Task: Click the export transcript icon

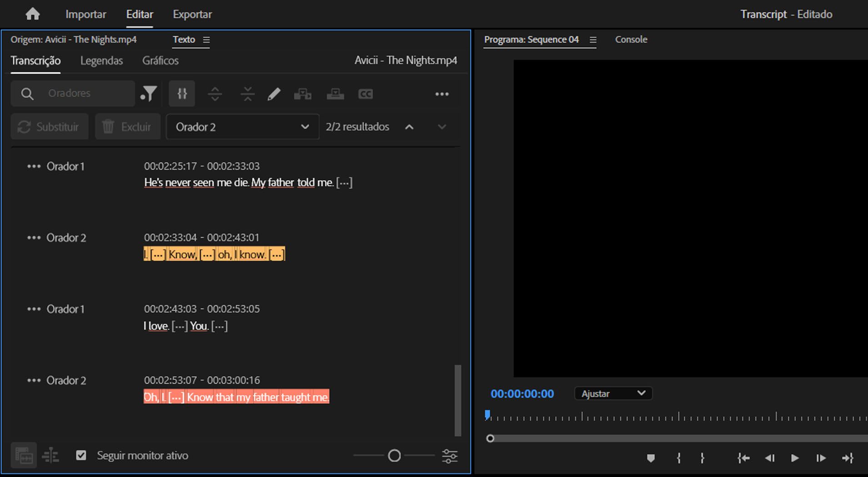Action: (335, 93)
